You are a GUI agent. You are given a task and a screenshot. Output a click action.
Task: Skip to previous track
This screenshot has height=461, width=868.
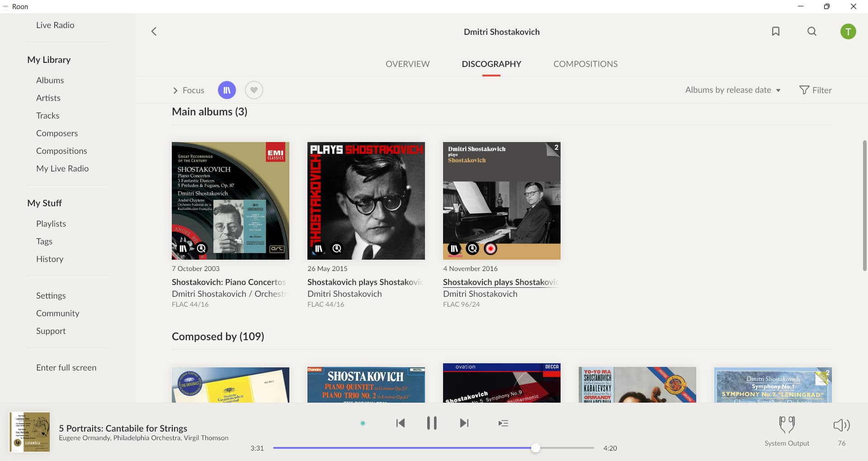401,423
